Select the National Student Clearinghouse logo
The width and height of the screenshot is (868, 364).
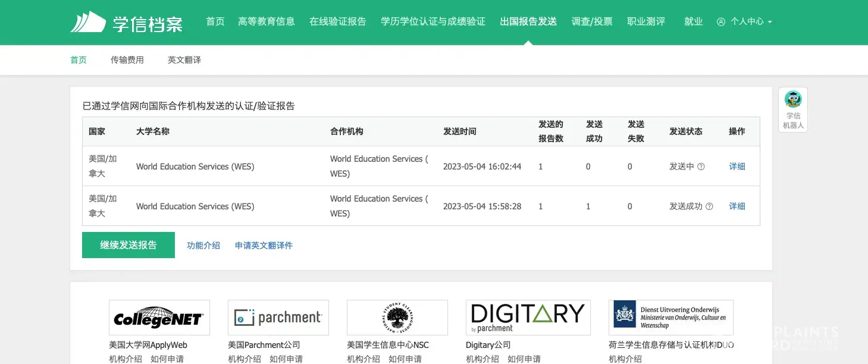click(x=397, y=318)
